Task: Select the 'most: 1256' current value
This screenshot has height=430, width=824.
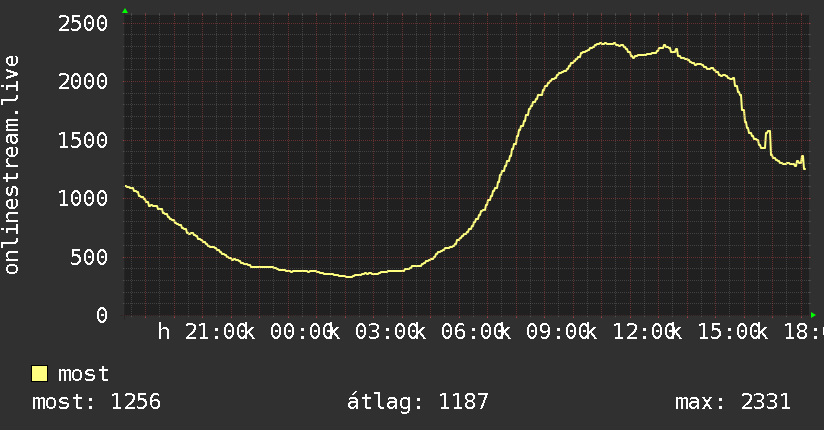Action: coord(96,402)
